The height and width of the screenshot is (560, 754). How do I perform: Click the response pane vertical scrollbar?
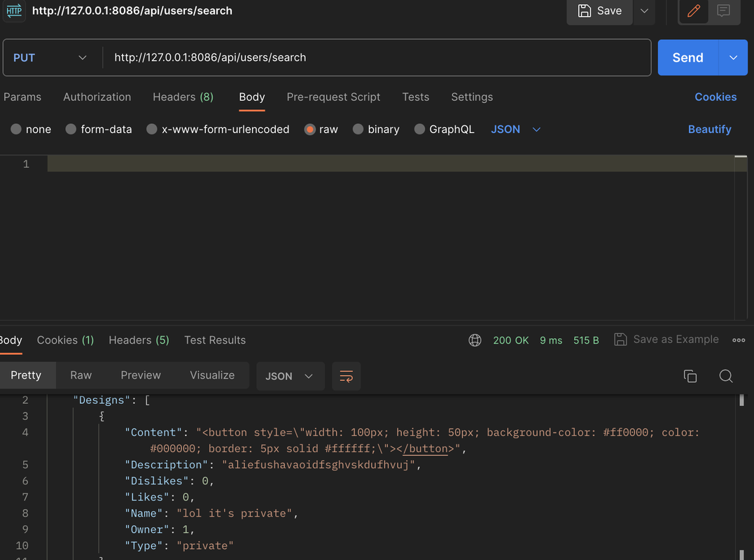(741, 476)
